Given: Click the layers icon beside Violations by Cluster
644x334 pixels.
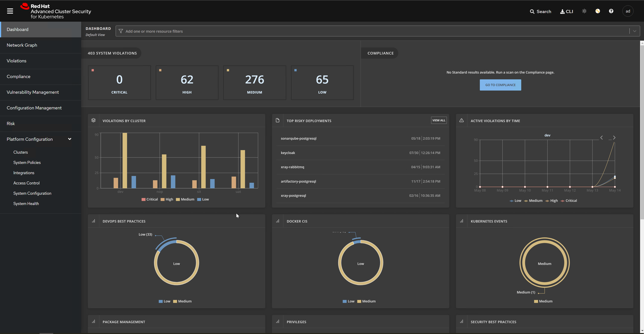Looking at the screenshot, I should (x=93, y=120).
